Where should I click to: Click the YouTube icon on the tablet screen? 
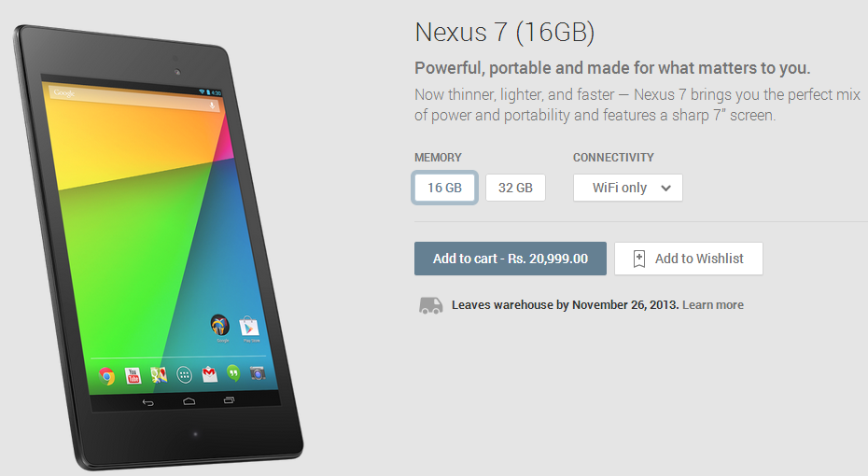[133, 376]
